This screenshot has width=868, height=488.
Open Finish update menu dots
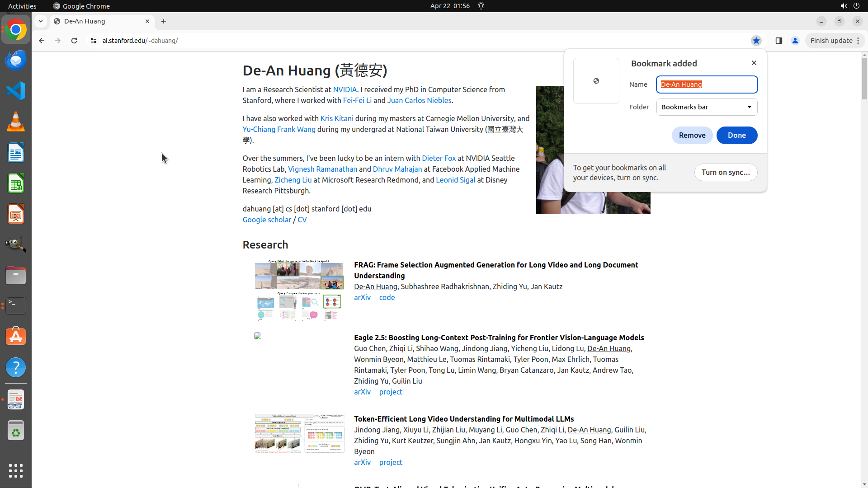tap(858, 41)
